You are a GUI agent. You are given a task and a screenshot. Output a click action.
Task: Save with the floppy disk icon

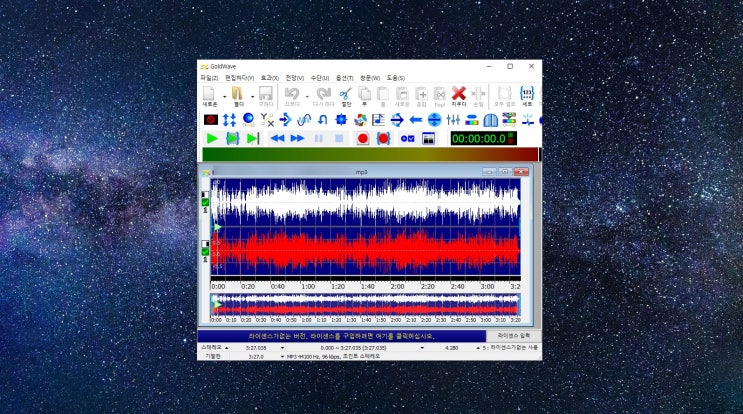click(265, 96)
